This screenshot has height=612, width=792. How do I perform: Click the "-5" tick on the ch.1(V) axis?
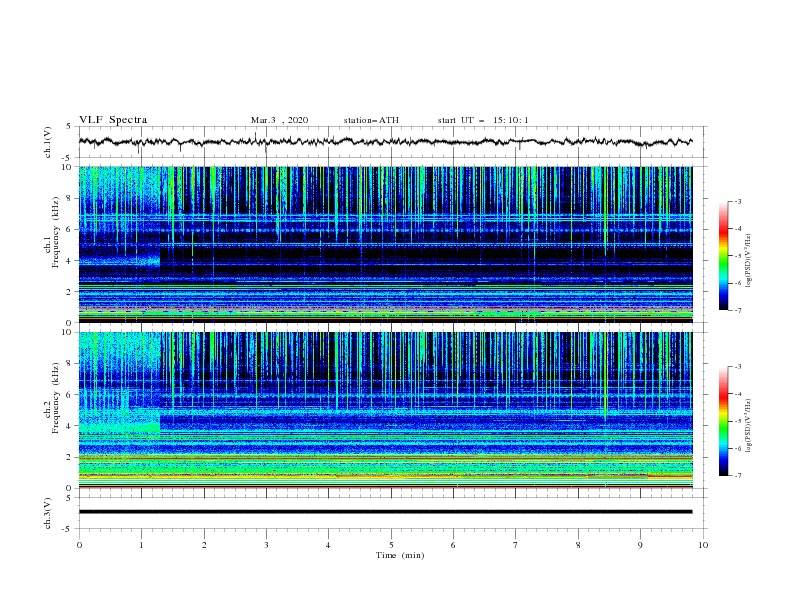[x=67, y=158]
